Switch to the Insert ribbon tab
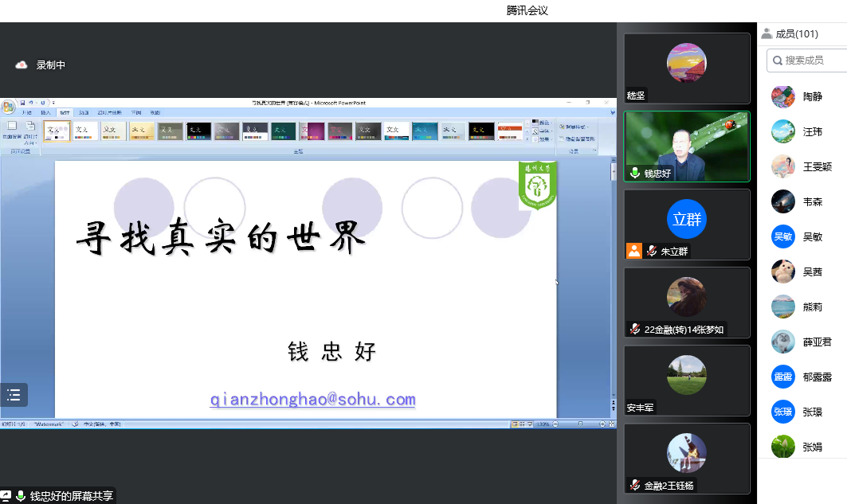847x504 pixels. click(45, 113)
